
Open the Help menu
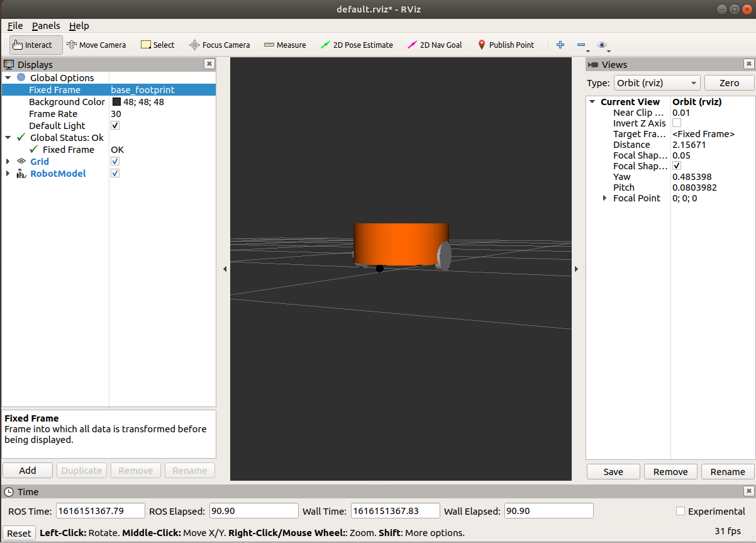[79, 26]
